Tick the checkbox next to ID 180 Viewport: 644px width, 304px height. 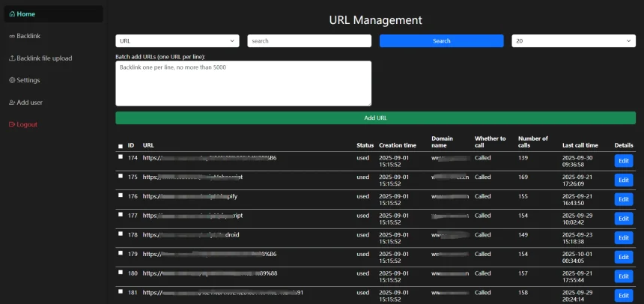point(121,273)
